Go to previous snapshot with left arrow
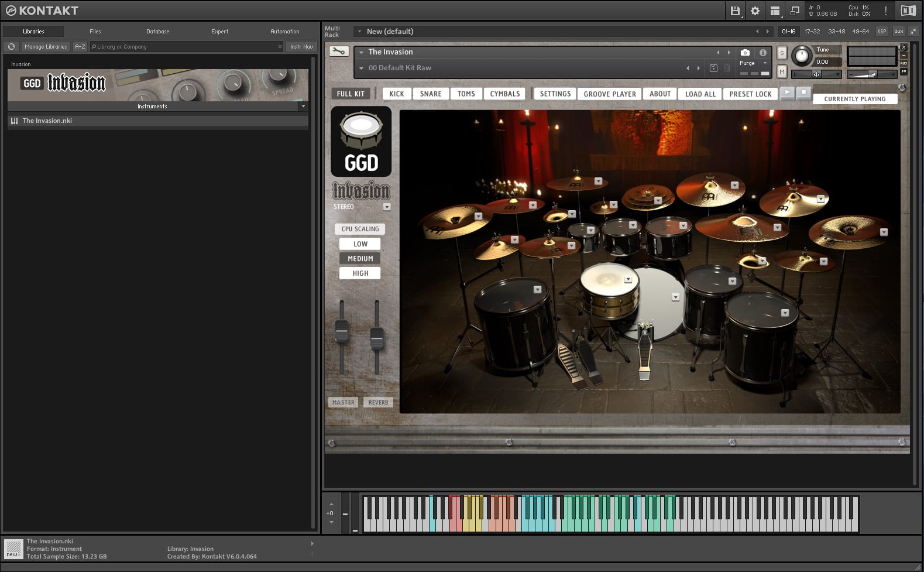 pos(688,68)
